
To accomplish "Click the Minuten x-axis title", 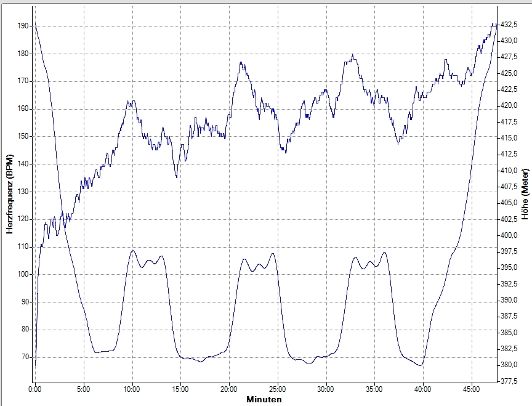I will click(x=265, y=399).
